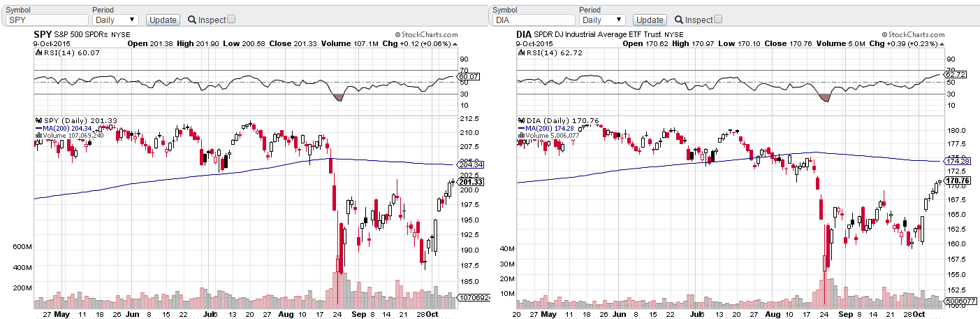Screen dimensions: 980x319
Task: Enable the Inspect checkbox for SPY chart
Action: [x=232, y=20]
